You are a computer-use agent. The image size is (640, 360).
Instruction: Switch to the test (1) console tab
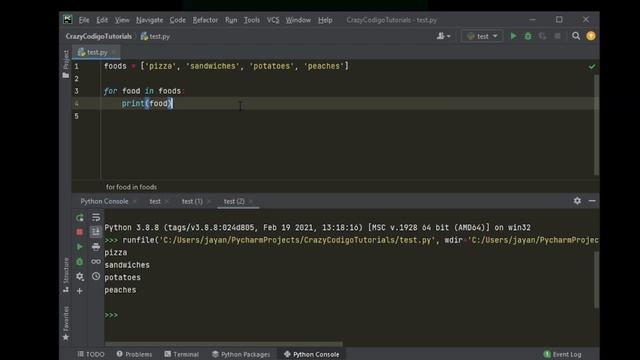(192, 201)
